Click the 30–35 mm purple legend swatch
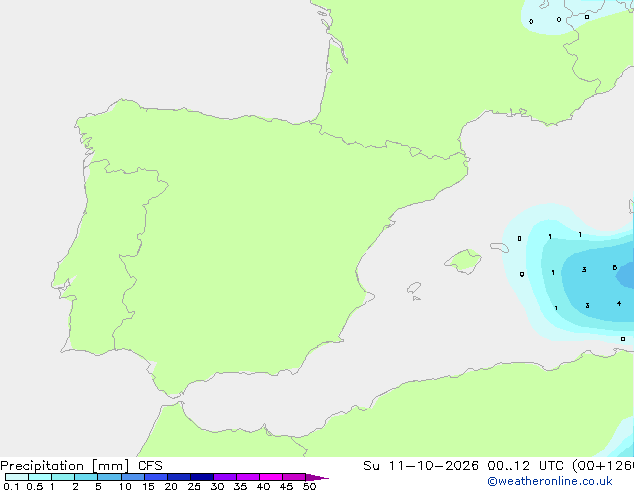 225,477
